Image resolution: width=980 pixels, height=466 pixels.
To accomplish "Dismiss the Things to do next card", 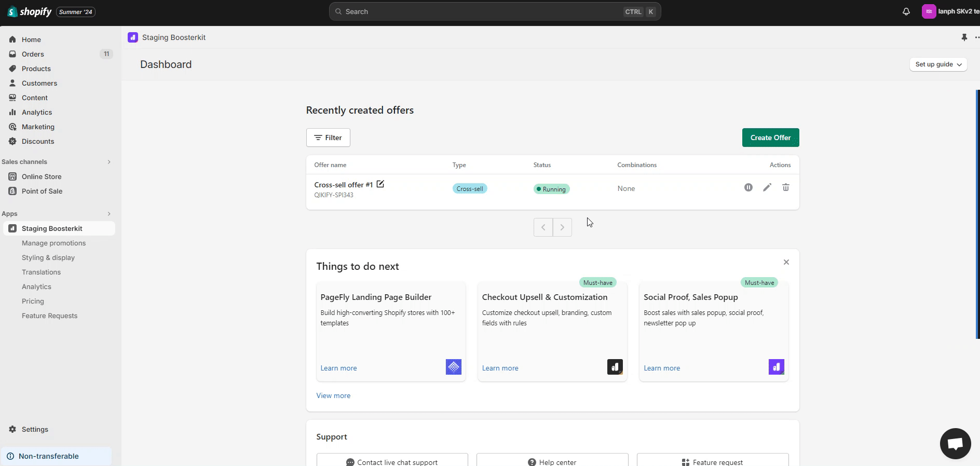I will point(786,262).
